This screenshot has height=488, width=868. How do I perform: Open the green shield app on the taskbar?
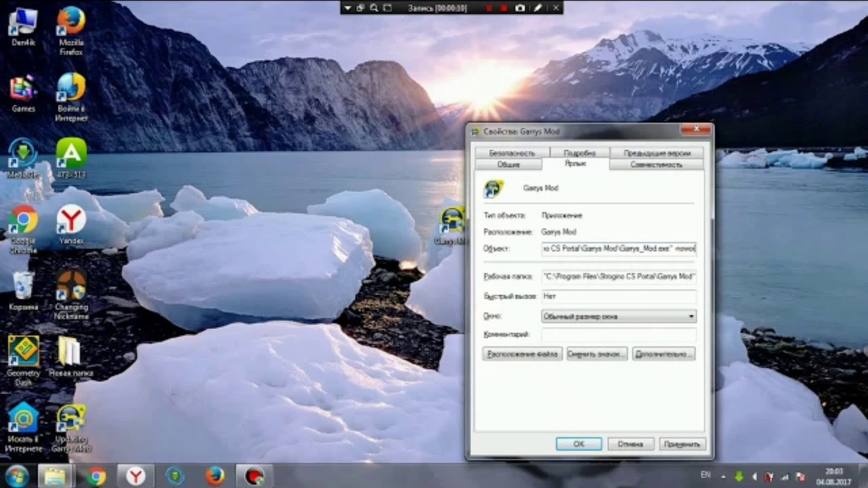coord(175,476)
